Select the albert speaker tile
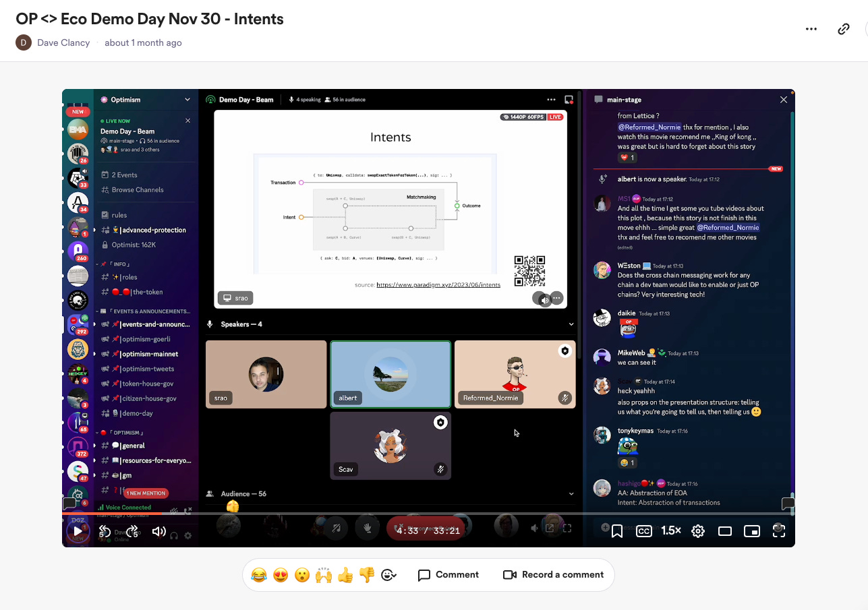Viewport: 868px width, 610px height. [390, 374]
